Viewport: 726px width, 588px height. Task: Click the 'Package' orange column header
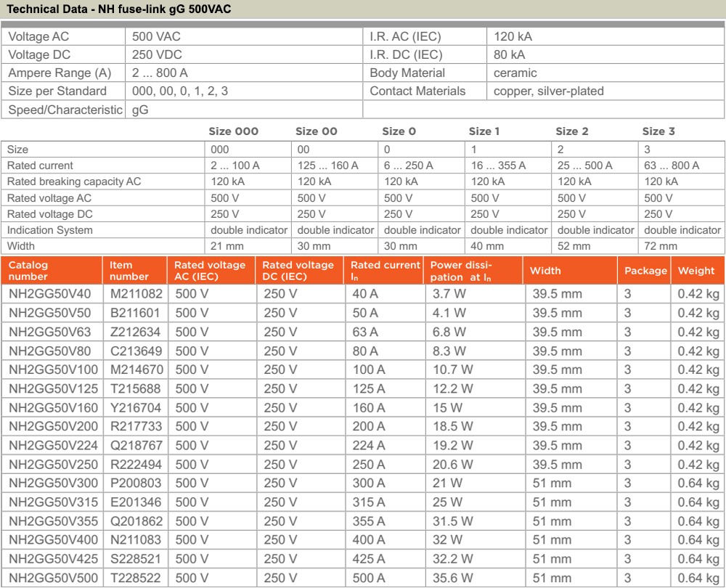tap(645, 271)
